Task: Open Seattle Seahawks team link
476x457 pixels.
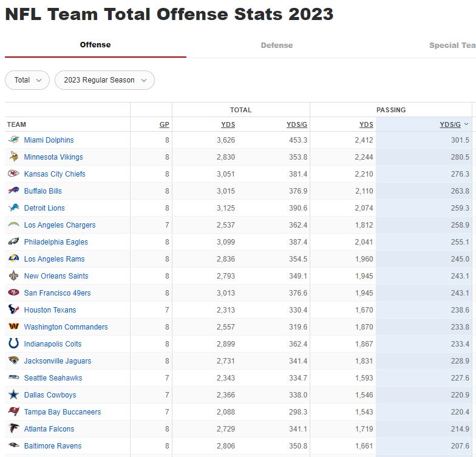Action: [53, 377]
